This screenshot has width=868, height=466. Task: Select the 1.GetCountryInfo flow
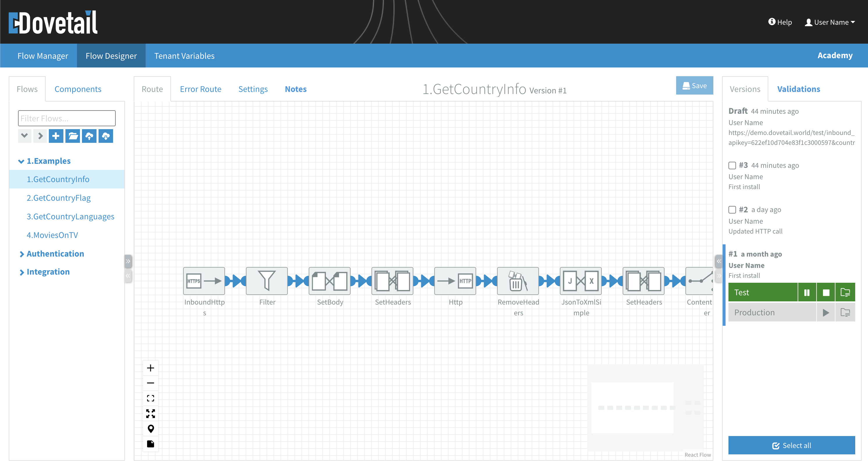click(67, 179)
